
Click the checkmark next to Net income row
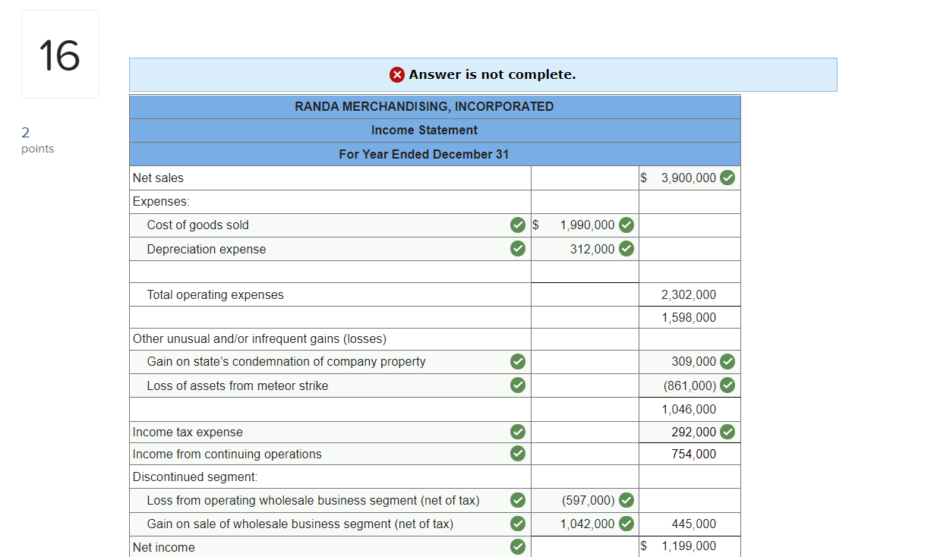[x=518, y=546]
